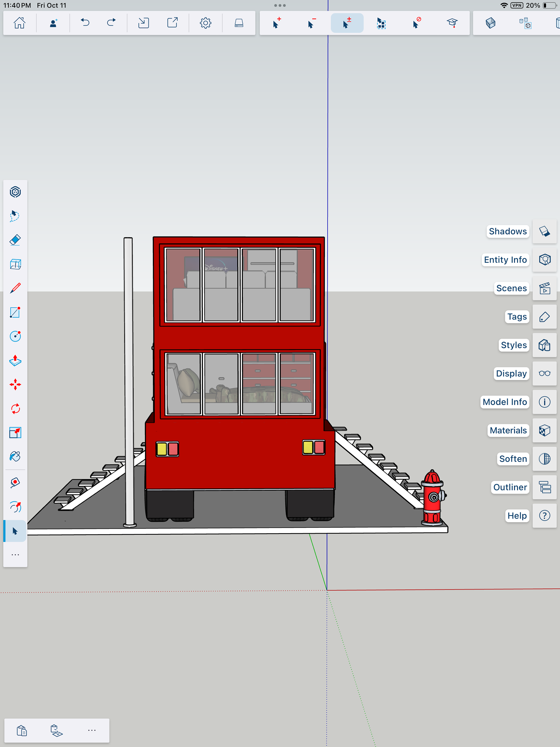Screen dimensions: 560x747
Task: Expand the left toolbar more options
Action: point(15,555)
